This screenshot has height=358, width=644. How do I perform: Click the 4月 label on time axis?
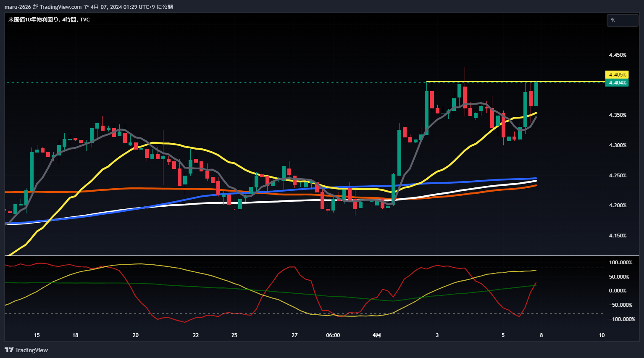pyautogui.click(x=377, y=335)
